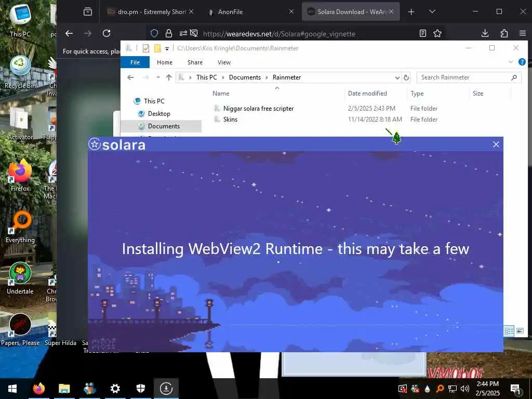Viewport: 532px width, 399px height.
Task: Sort by Type column header
Action: pos(417,94)
